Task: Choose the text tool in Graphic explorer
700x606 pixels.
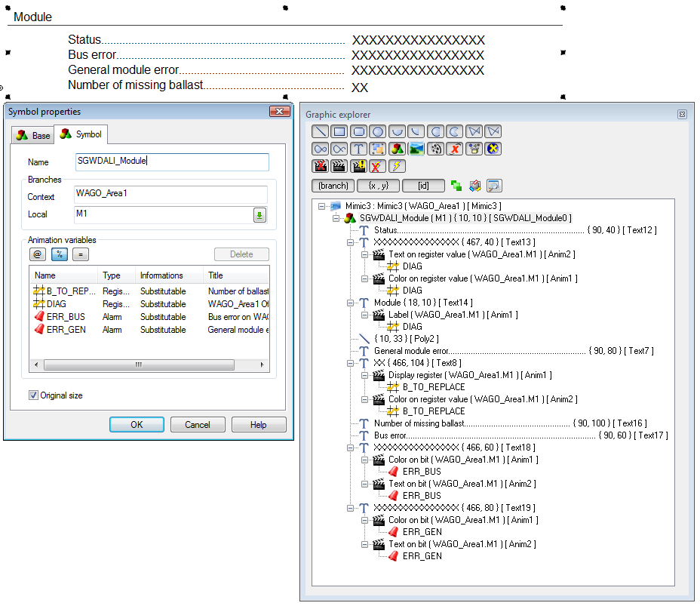Action: 359,149
